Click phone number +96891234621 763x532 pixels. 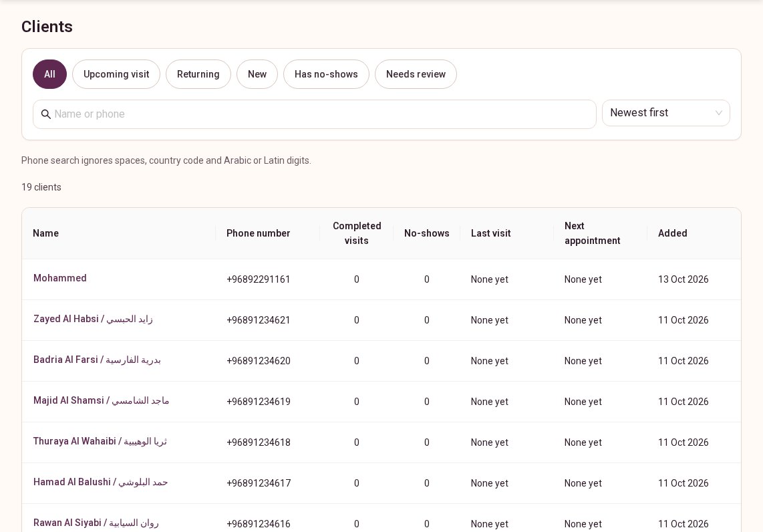(x=259, y=320)
